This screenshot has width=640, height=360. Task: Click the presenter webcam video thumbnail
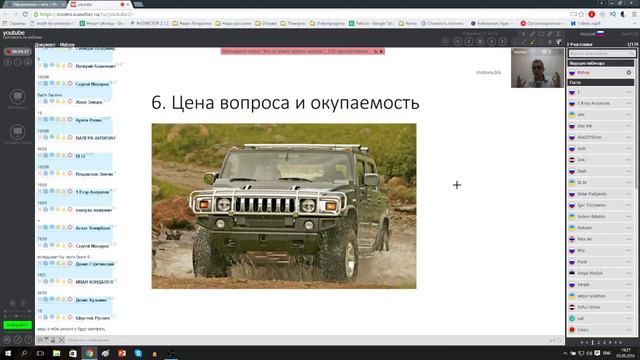pyautogui.click(x=538, y=68)
